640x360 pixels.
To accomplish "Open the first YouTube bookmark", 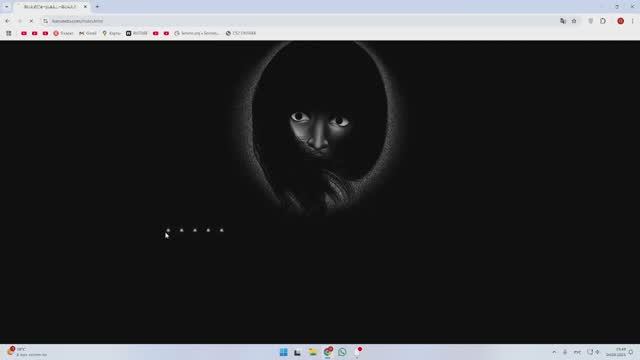I will (x=24, y=33).
